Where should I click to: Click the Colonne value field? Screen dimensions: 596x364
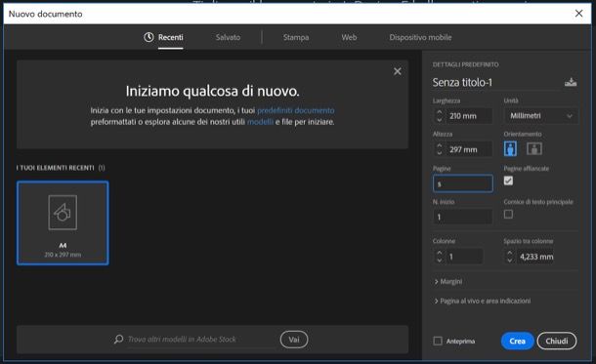(x=464, y=257)
